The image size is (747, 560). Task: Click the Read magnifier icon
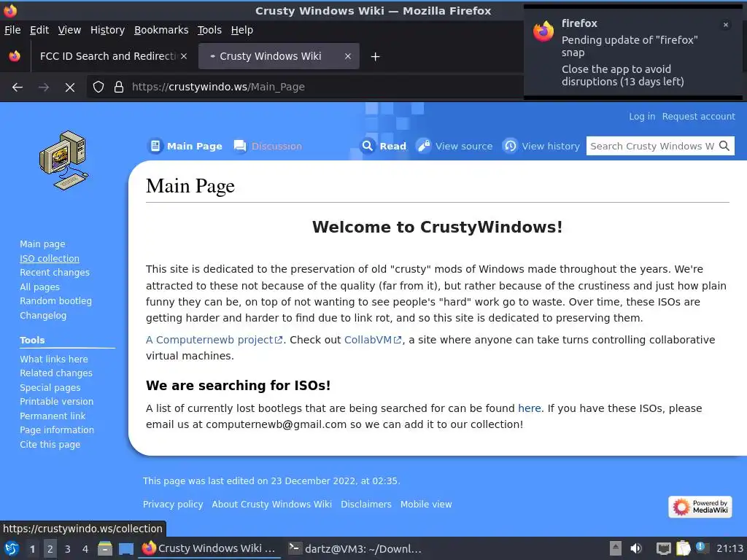pyautogui.click(x=368, y=146)
